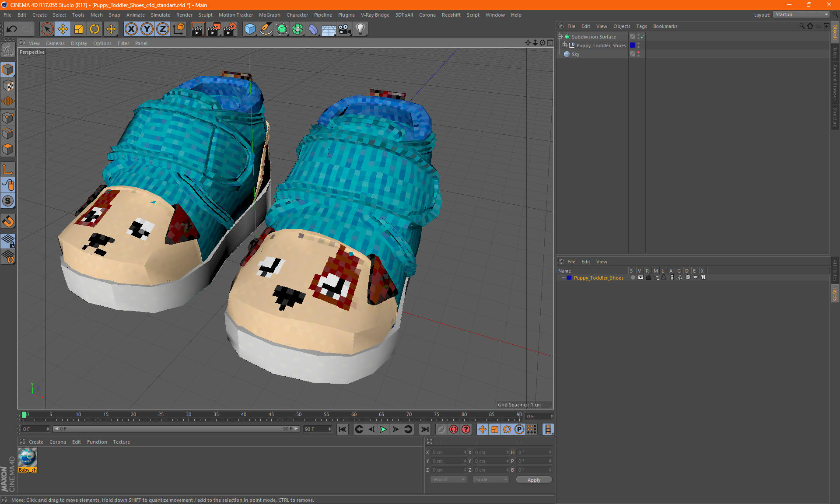The image size is (840, 504).
Task: Toggle X axis lock
Action: coord(131,29)
